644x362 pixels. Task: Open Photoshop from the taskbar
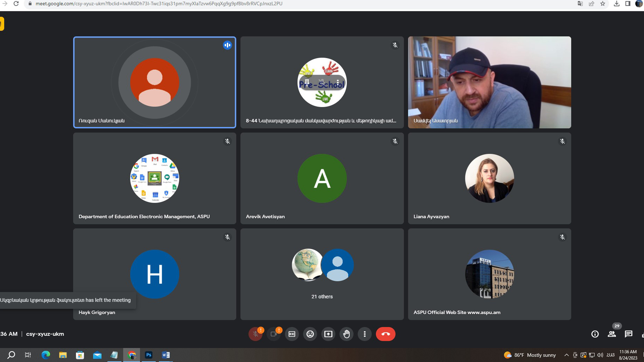[x=149, y=355]
